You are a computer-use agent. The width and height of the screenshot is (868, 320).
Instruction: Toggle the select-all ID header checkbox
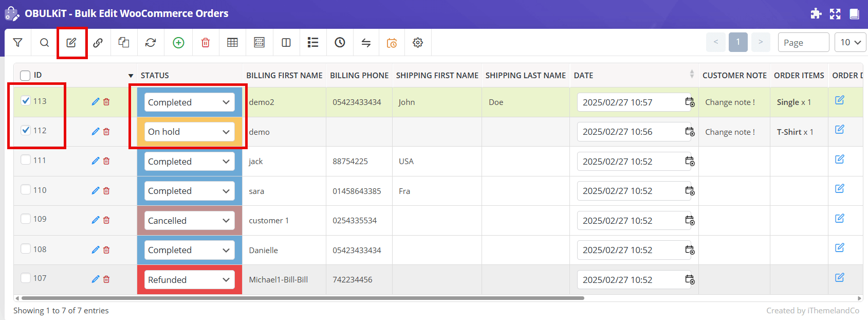click(x=25, y=76)
